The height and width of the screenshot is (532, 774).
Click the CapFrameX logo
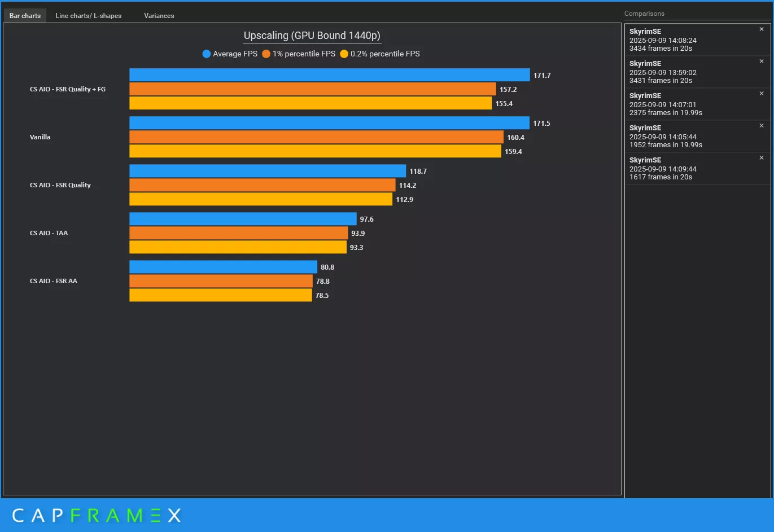point(96,515)
